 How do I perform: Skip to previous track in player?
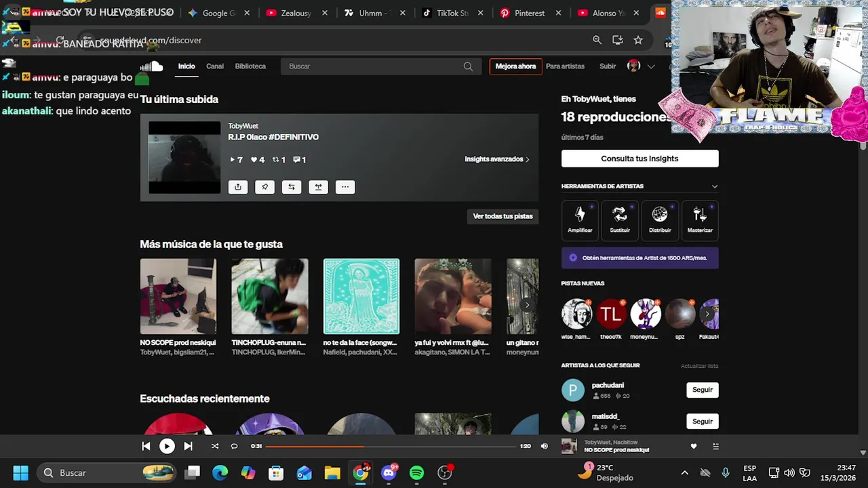point(146,446)
